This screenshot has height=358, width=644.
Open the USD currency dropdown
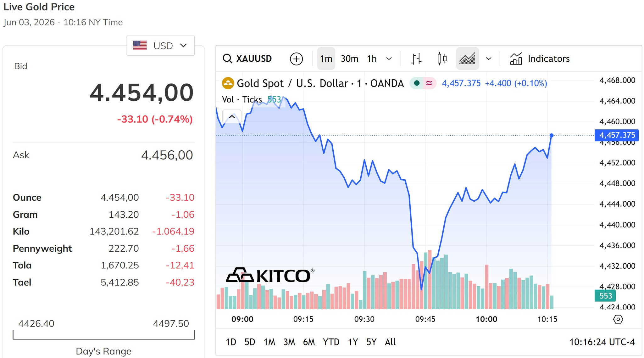[x=160, y=46]
